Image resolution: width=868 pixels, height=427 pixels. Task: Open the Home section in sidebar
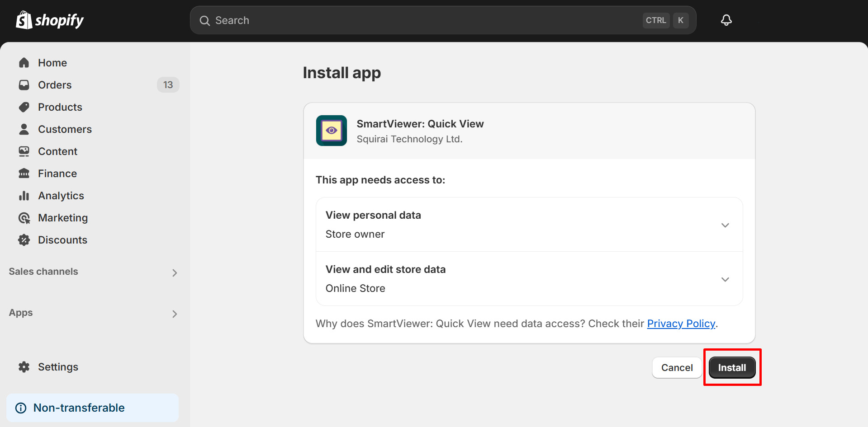[52, 62]
